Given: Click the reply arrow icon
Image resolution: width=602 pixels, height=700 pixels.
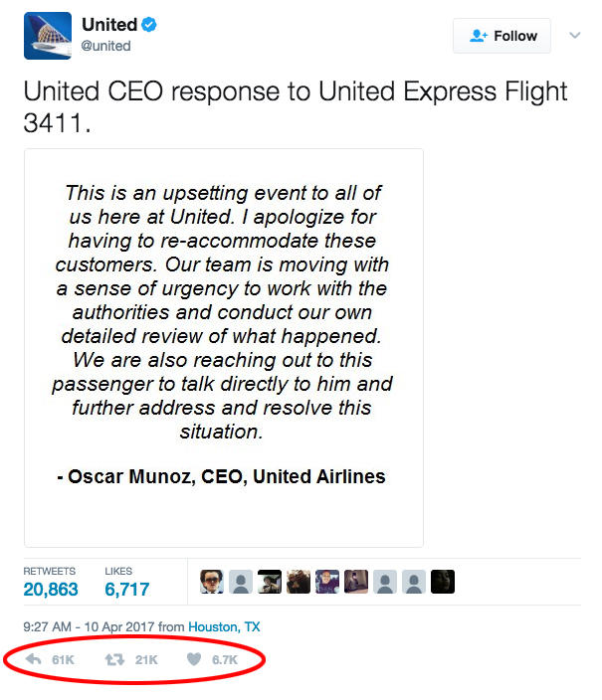Looking at the screenshot, I should pos(34,659).
